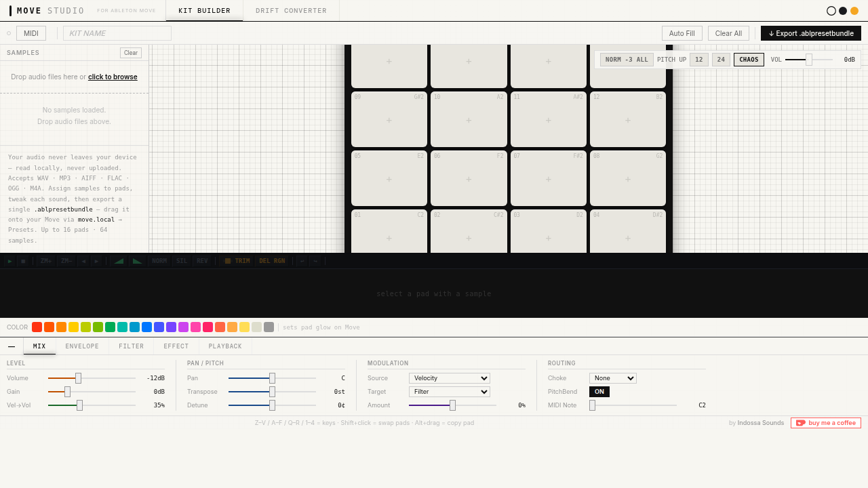The height and width of the screenshot is (488, 868).
Task: Click the ZM+ zoom in button
Action: pyautogui.click(x=45, y=261)
